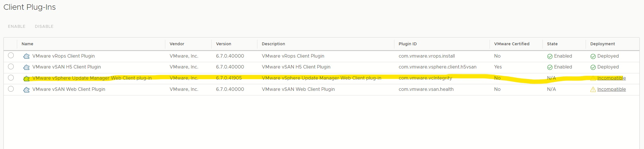Click the Update Manager plug-in puzzle icon
Image resolution: width=644 pixels, height=149 pixels.
26,78
